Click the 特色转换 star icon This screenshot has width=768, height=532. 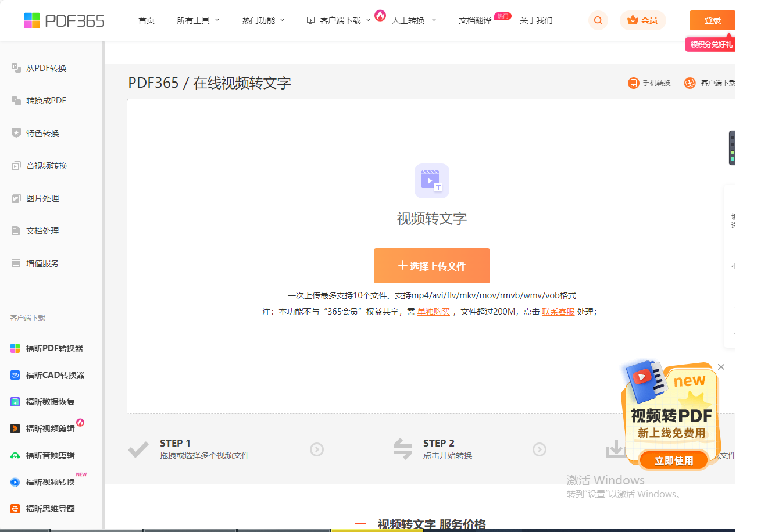pos(16,133)
